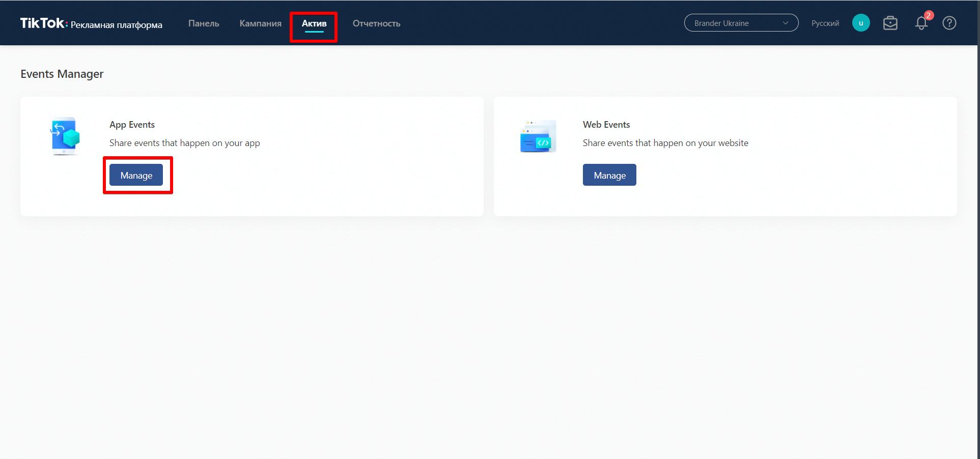Screen dimensions: 980x459
Task: Select the Актив menu item
Action: [x=314, y=23]
